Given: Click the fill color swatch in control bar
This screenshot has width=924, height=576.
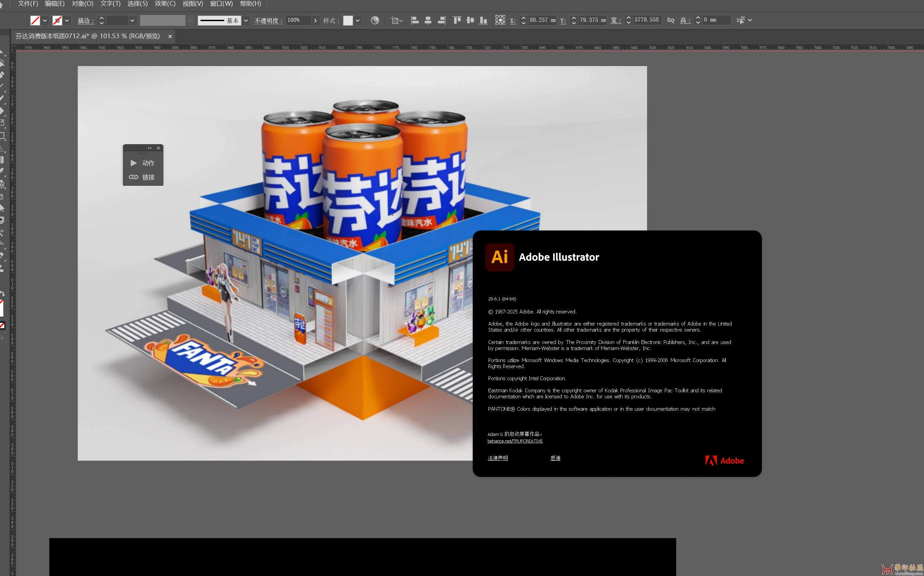Looking at the screenshot, I should tap(35, 20).
